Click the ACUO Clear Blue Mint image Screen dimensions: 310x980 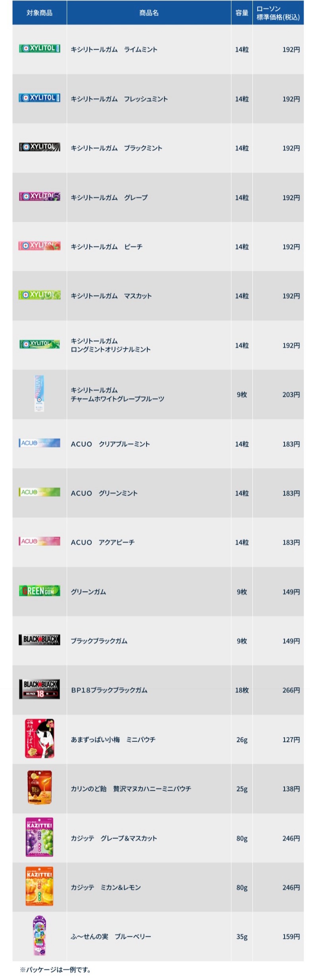(x=40, y=443)
